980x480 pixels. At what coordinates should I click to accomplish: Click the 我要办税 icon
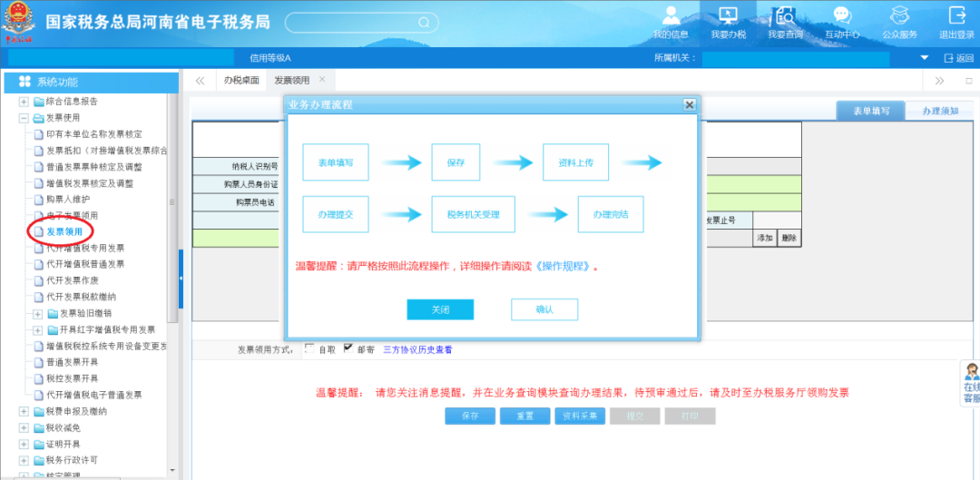pos(728,16)
